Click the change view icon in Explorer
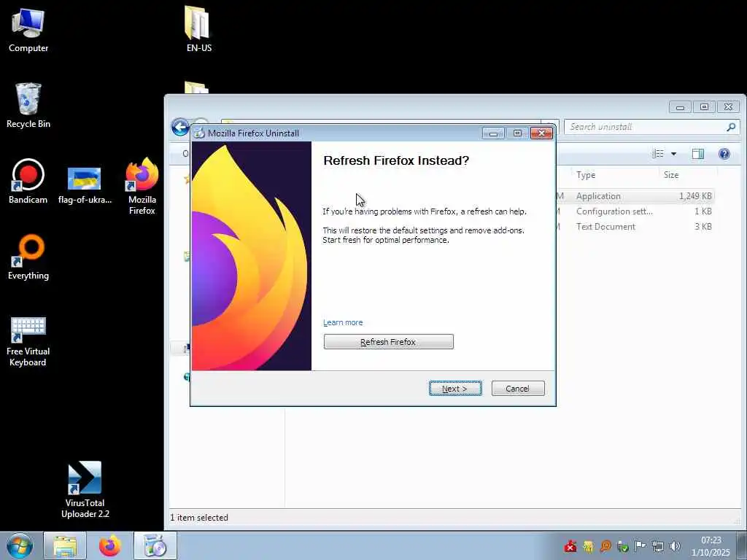The height and width of the screenshot is (560, 747). (658, 153)
